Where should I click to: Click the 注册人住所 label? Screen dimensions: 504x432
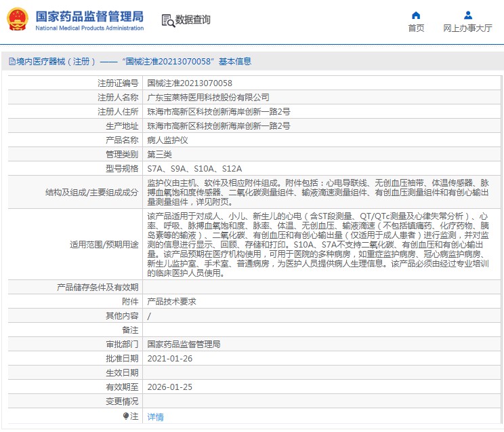point(118,112)
